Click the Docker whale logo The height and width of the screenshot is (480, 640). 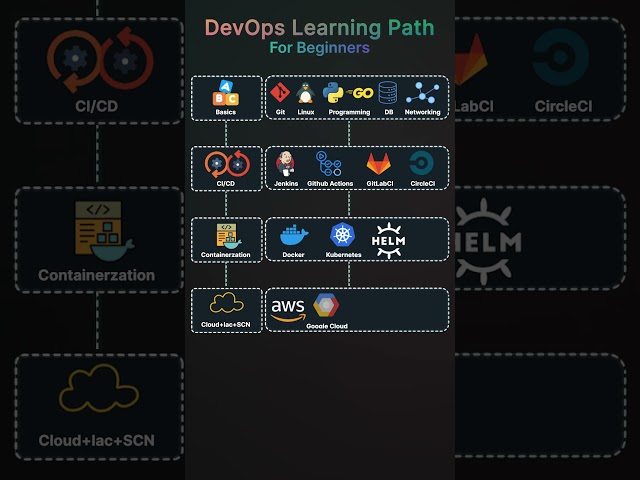coord(294,235)
